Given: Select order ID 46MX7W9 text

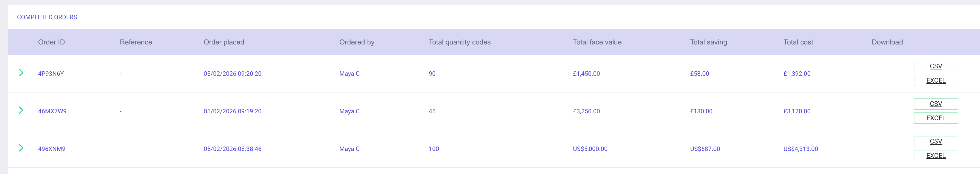Looking at the screenshot, I should pos(52,111).
